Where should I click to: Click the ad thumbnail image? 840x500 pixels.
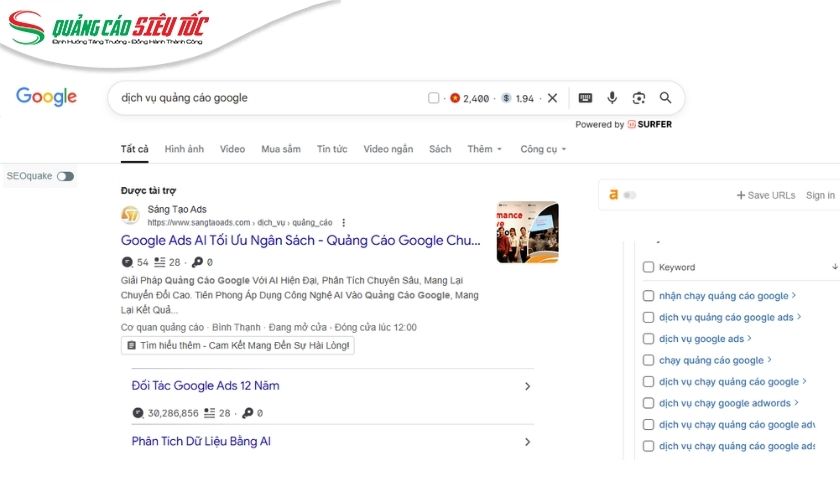click(x=527, y=232)
